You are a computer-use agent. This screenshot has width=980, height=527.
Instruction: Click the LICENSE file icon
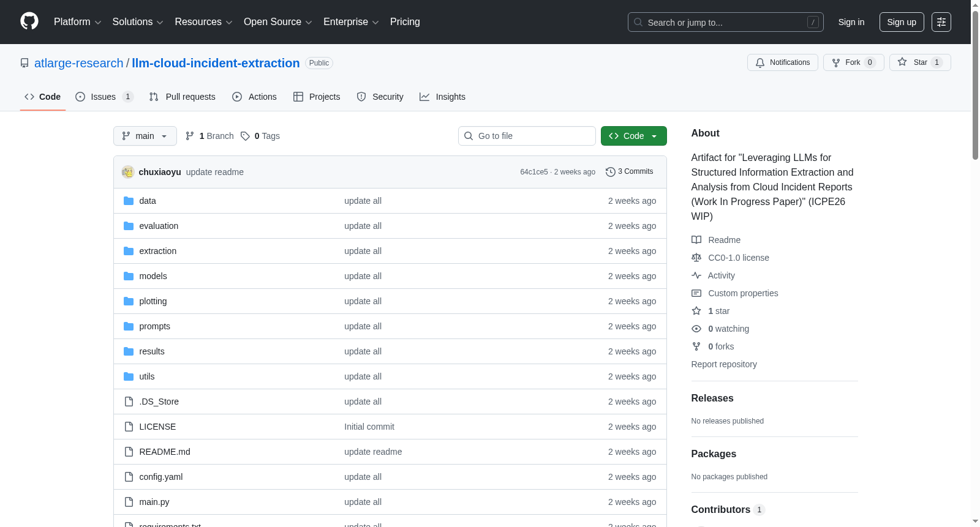[x=129, y=427]
